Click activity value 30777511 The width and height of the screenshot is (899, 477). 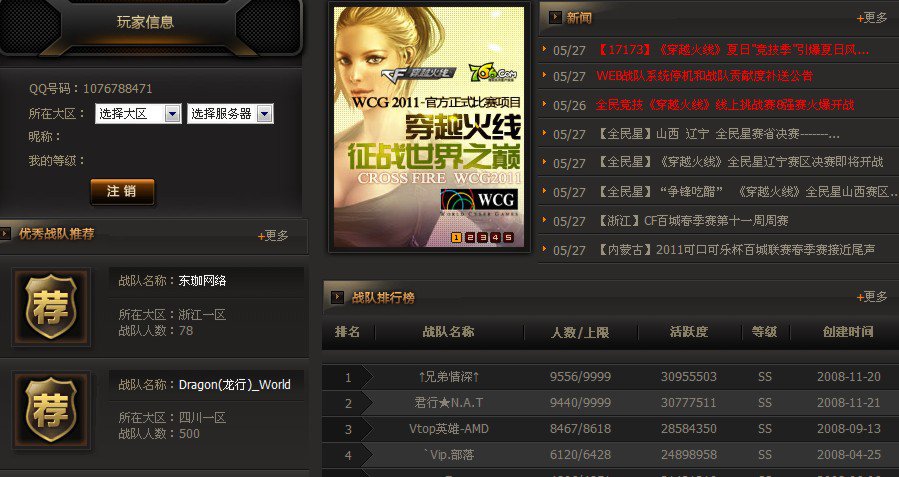pyautogui.click(x=689, y=402)
